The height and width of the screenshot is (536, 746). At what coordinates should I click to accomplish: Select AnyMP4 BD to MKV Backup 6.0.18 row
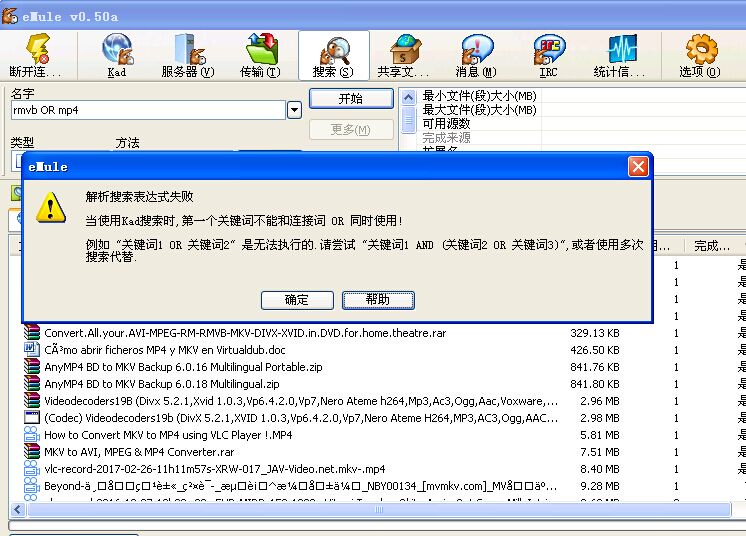click(x=162, y=384)
